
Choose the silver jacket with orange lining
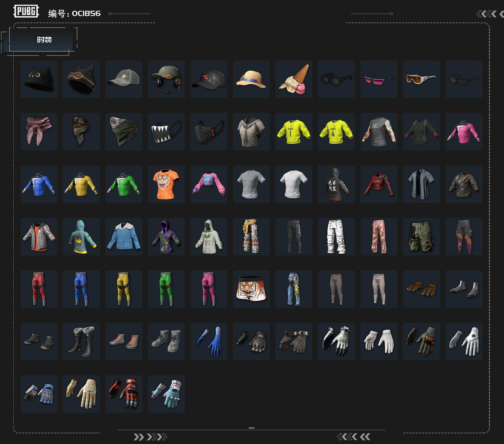[x=39, y=237]
